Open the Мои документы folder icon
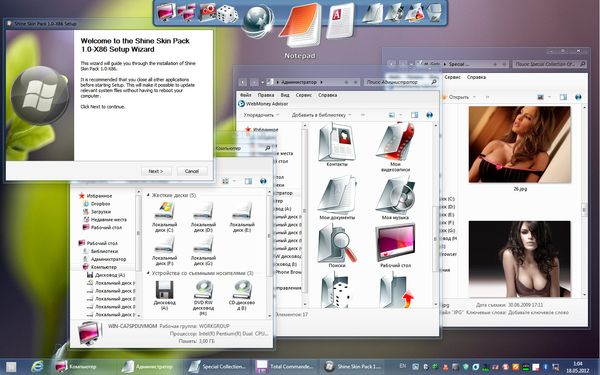This screenshot has width=600, height=375. [x=337, y=198]
